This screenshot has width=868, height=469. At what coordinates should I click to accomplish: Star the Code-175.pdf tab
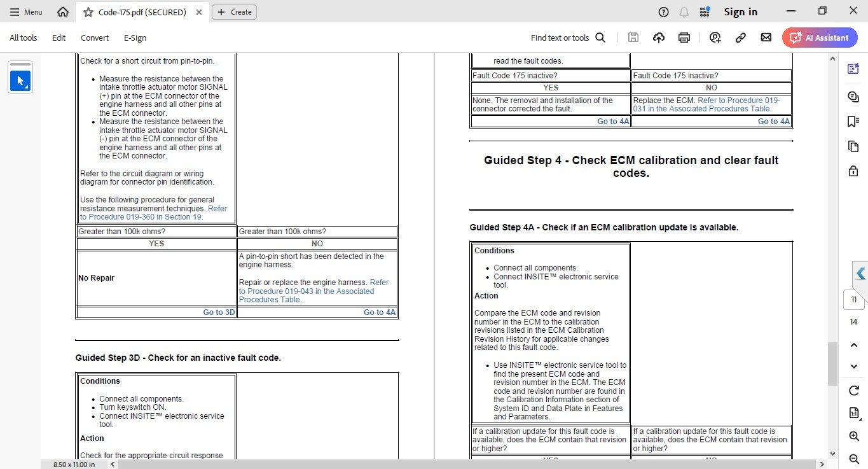click(88, 12)
